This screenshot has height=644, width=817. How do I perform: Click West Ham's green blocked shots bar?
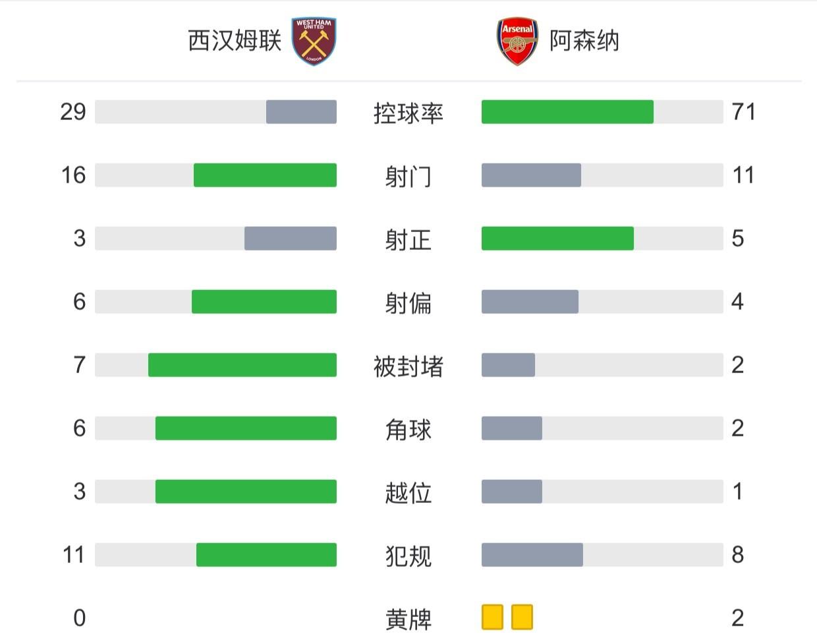pos(242,365)
